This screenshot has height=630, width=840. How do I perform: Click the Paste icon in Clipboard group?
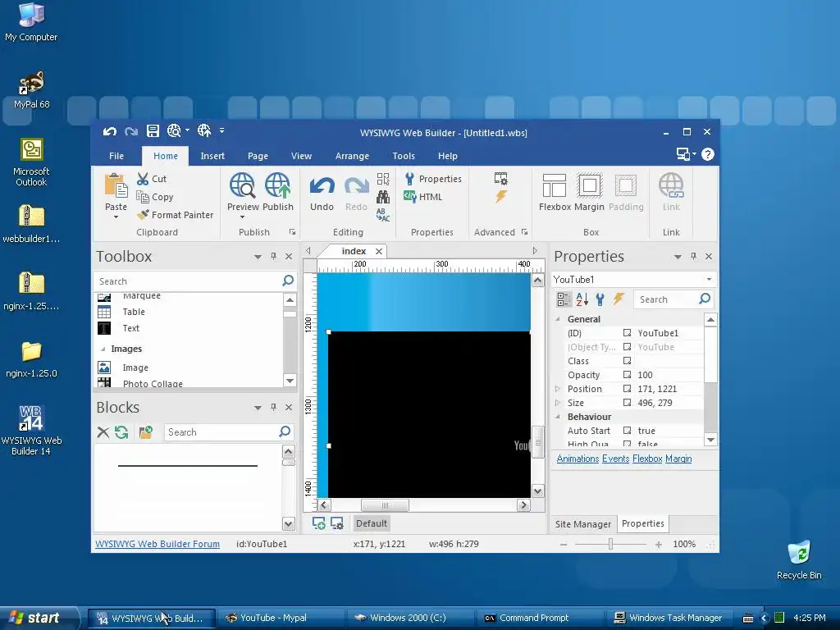pyautogui.click(x=116, y=186)
